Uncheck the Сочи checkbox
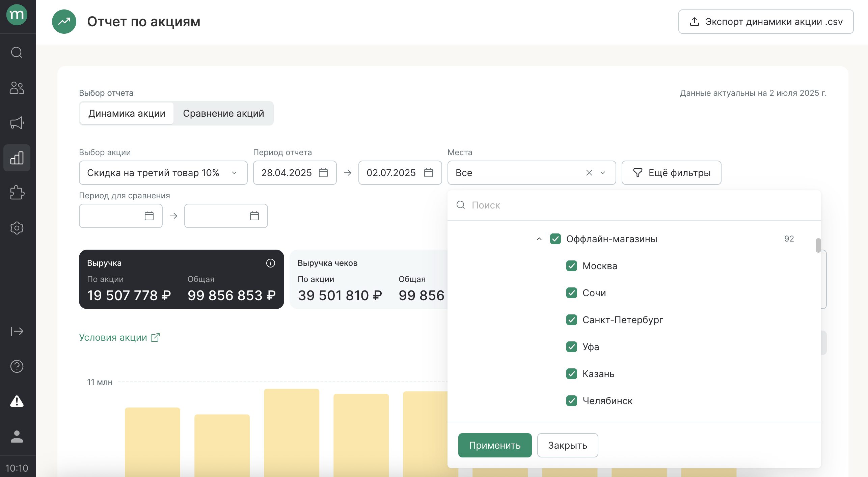Viewport: 868px width, 477px height. pos(572,293)
